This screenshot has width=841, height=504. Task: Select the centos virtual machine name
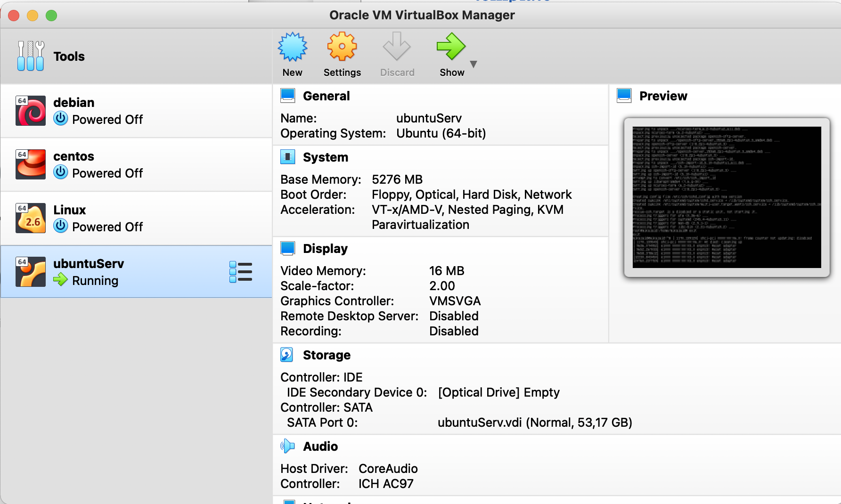click(73, 156)
